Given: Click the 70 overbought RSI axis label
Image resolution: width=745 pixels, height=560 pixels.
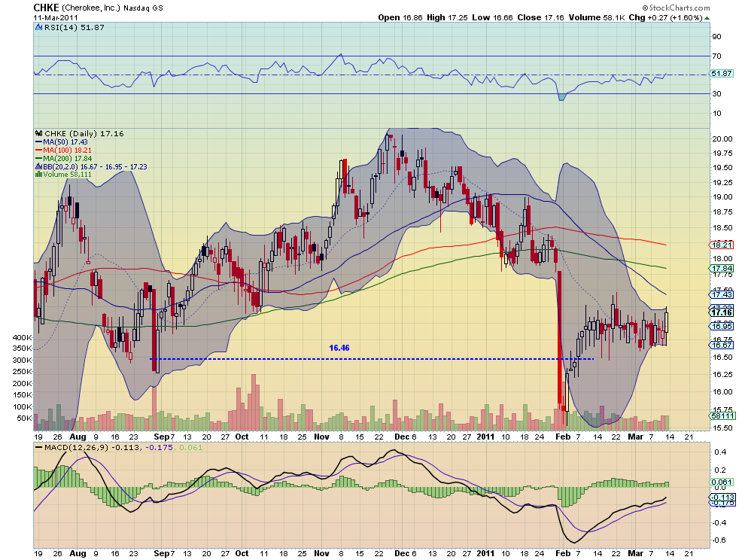Looking at the screenshot, I should [716, 56].
